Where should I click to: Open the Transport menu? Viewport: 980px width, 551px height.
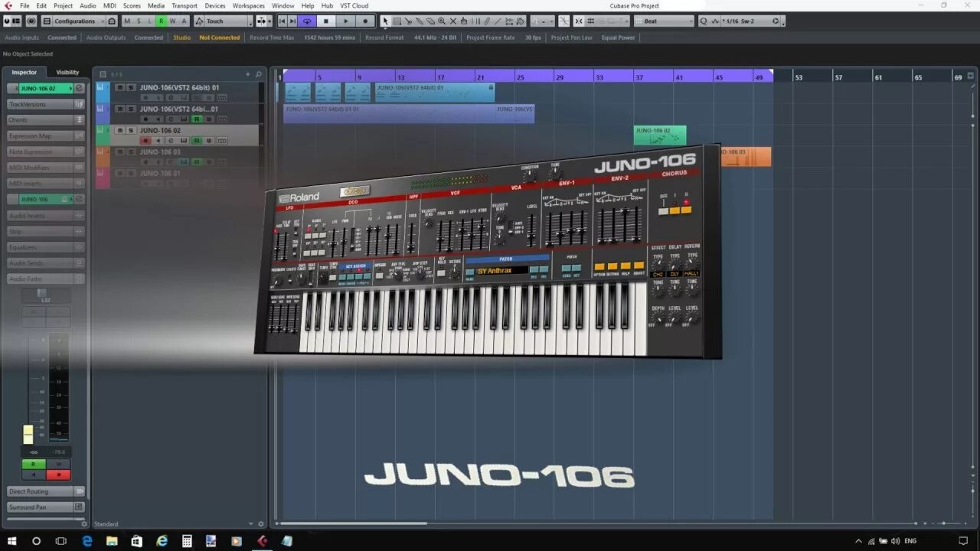pos(185,5)
